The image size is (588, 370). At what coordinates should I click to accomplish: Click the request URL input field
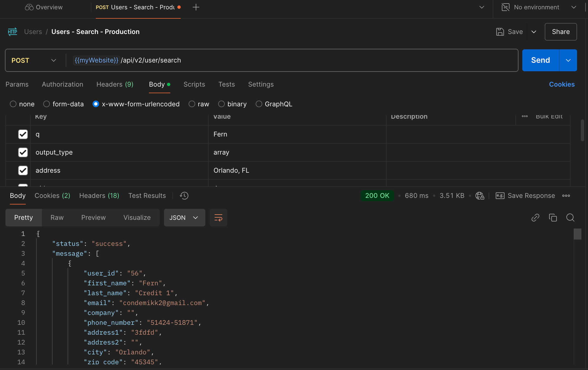[301, 60]
